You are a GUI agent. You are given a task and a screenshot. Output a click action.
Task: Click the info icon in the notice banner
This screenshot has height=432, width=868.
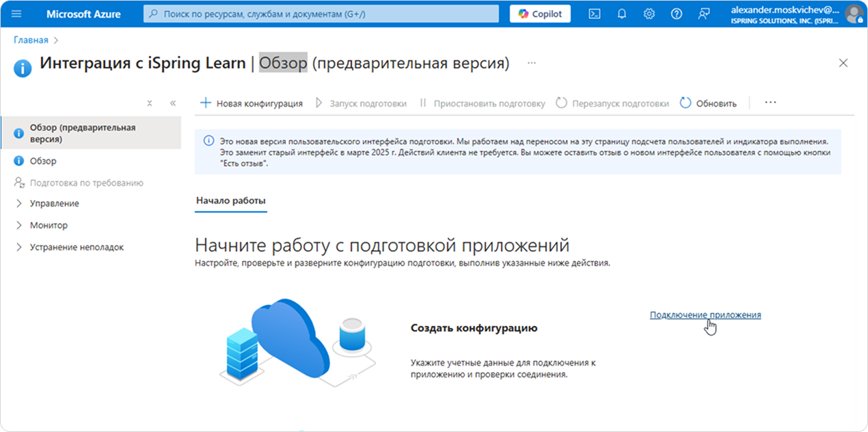pyautogui.click(x=209, y=141)
